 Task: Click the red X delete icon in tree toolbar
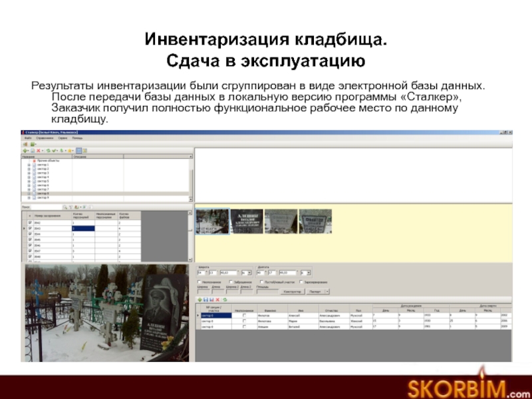(x=39, y=151)
